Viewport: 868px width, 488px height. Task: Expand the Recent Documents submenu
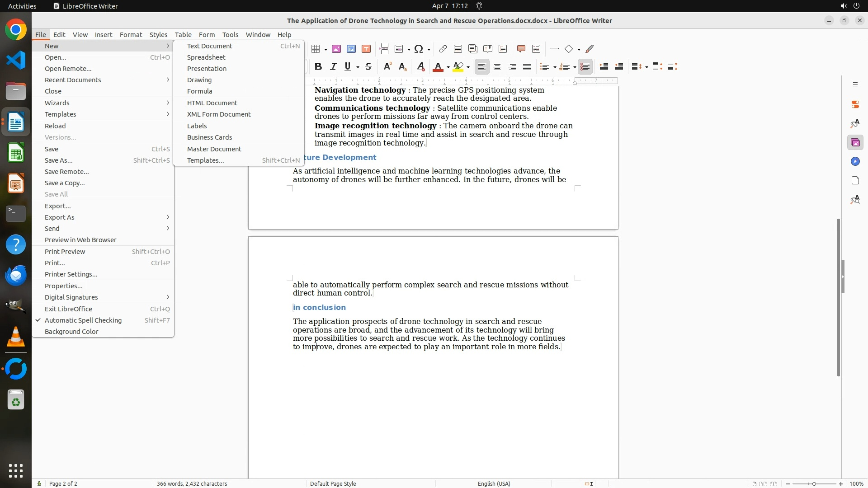(x=73, y=80)
